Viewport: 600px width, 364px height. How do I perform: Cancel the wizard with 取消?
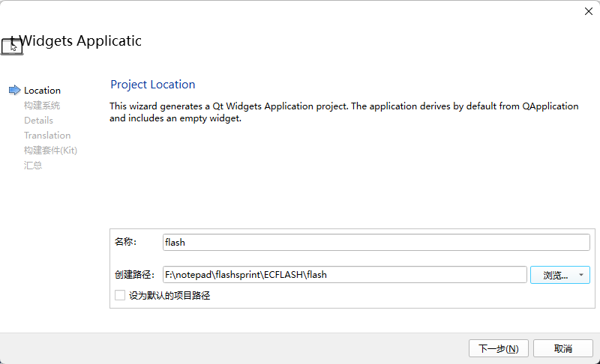pos(563,348)
